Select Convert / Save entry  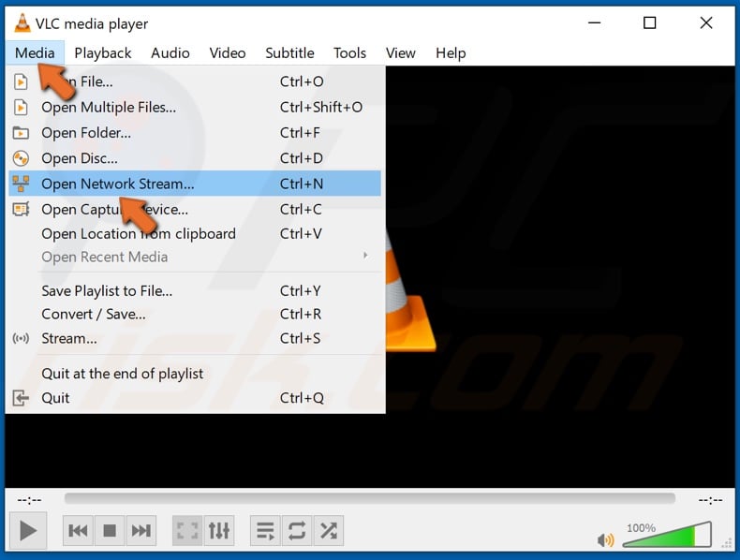(x=195, y=315)
